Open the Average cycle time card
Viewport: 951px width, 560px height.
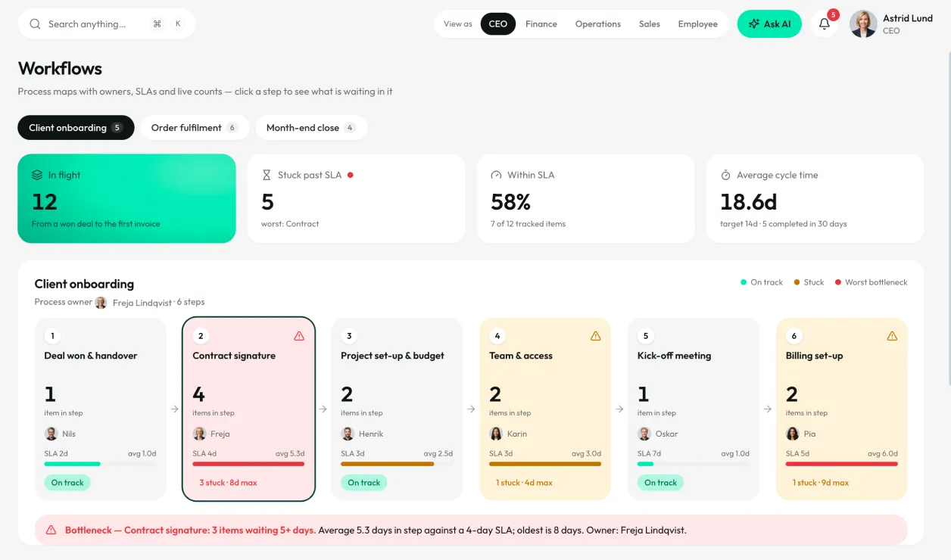[815, 198]
